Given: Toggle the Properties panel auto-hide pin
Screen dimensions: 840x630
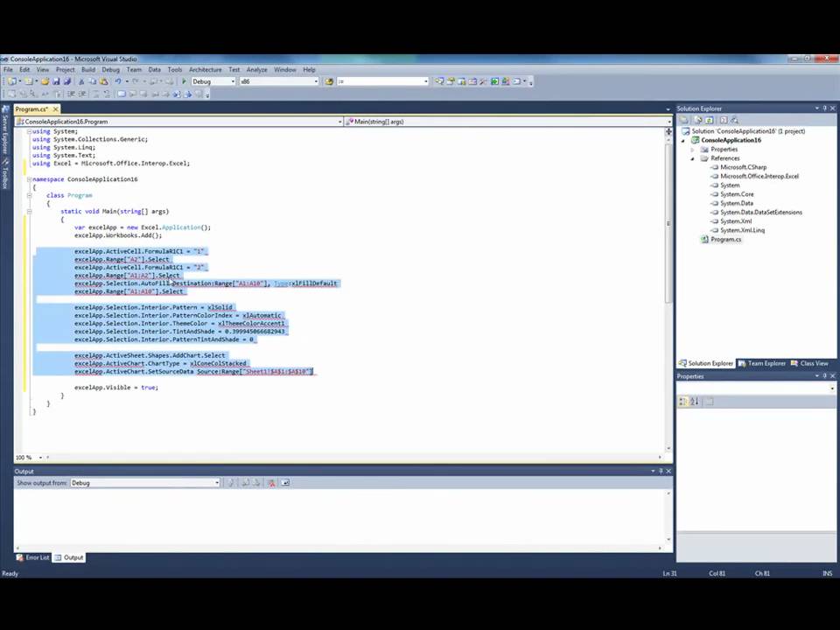Looking at the screenshot, I should (824, 376).
